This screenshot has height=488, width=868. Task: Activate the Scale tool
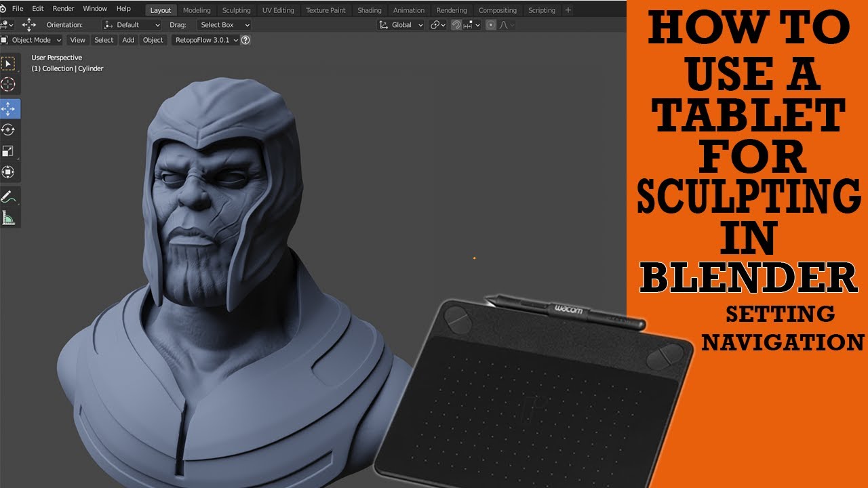point(9,150)
